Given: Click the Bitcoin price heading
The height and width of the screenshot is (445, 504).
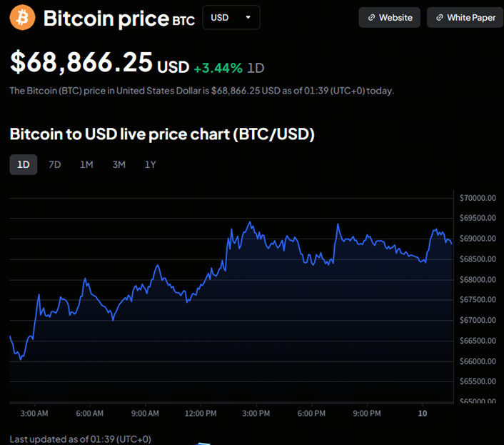Looking at the screenshot, I should tap(105, 19).
